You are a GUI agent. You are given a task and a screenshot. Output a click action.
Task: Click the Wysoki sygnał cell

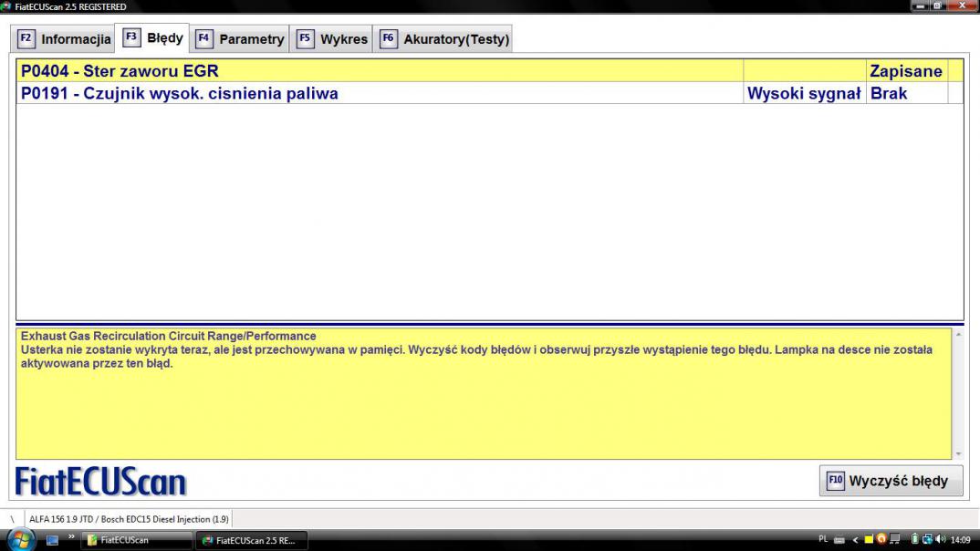coord(804,93)
